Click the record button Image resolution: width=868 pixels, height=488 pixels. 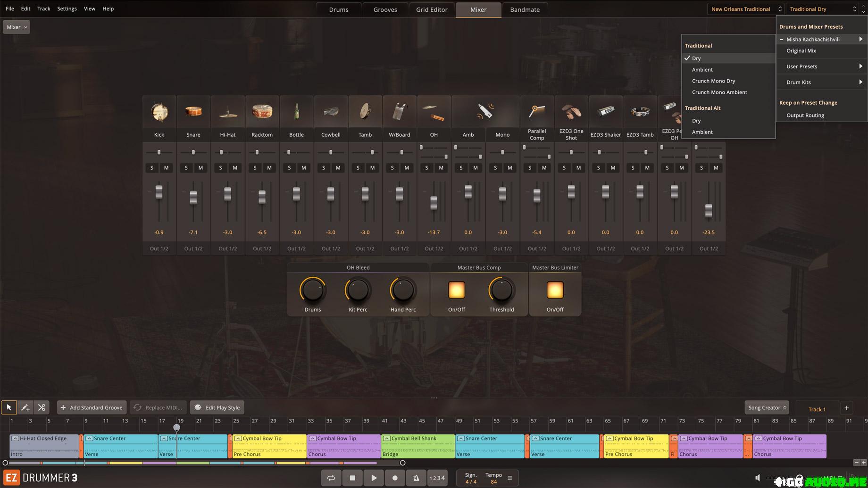click(x=395, y=478)
